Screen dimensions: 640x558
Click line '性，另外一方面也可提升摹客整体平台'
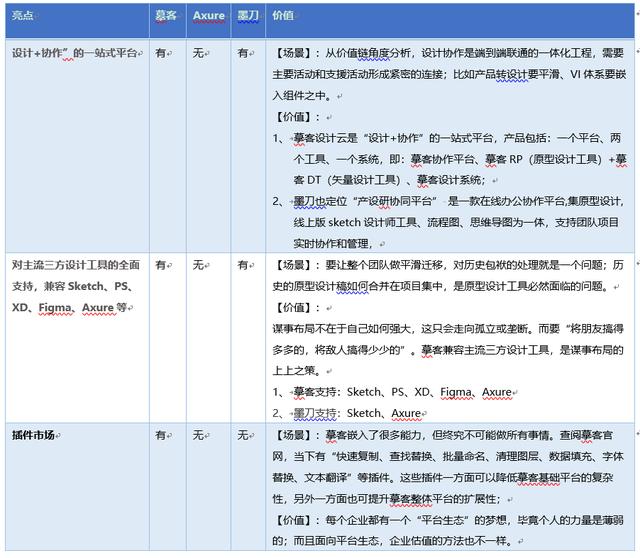point(389,499)
